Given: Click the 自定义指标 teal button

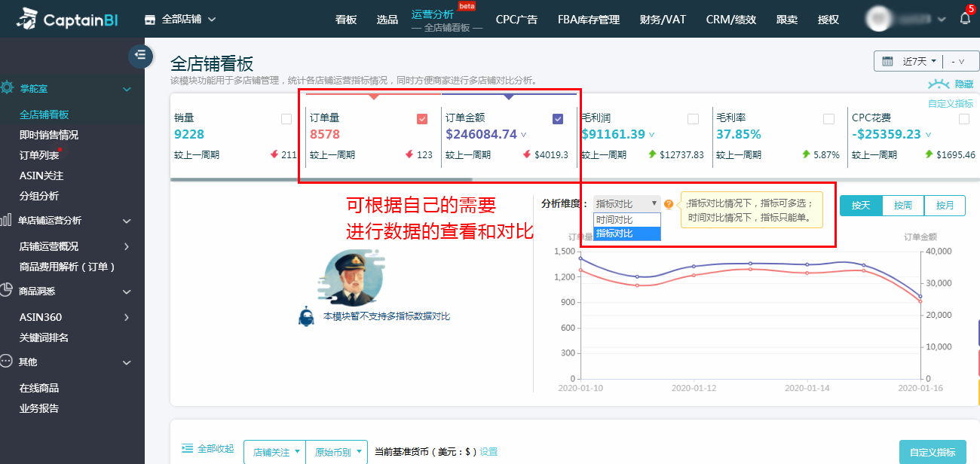Looking at the screenshot, I should (x=933, y=452).
